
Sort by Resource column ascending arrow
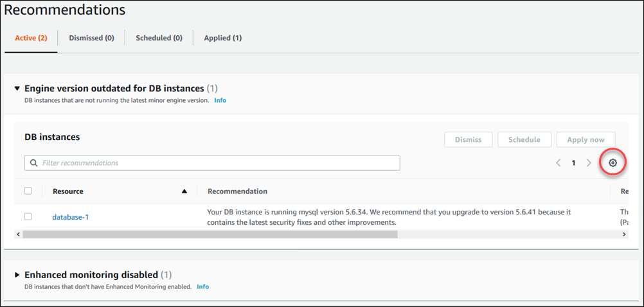pyautogui.click(x=184, y=191)
